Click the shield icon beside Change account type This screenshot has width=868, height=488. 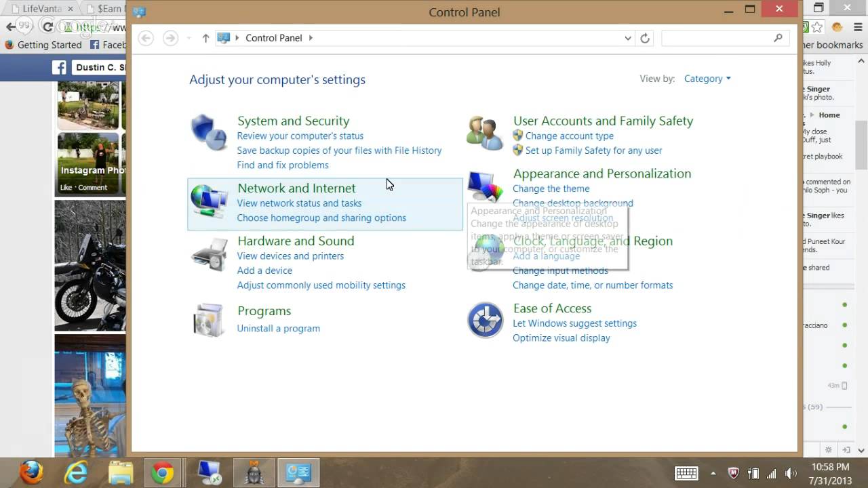pos(518,136)
